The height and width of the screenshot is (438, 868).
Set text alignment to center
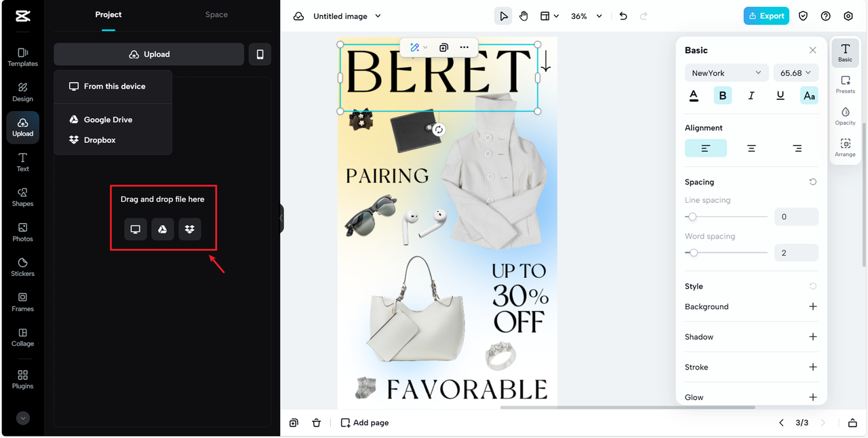(751, 148)
